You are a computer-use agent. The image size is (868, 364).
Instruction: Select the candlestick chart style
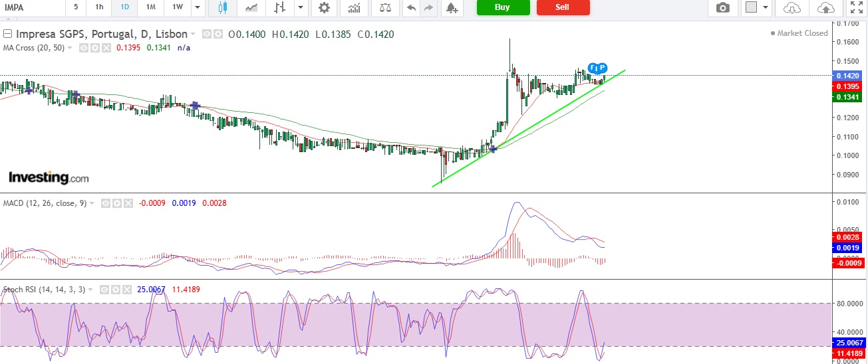tap(222, 8)
